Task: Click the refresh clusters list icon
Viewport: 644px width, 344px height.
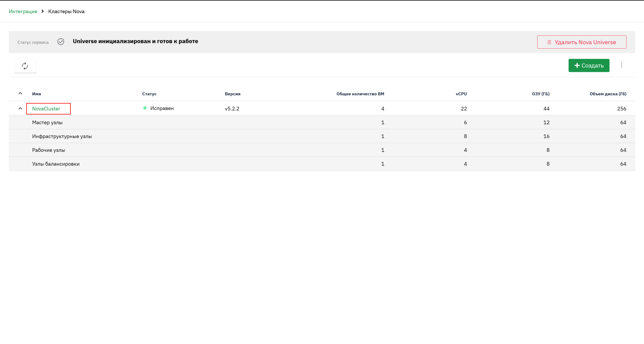Action: (x=25, y=66)
